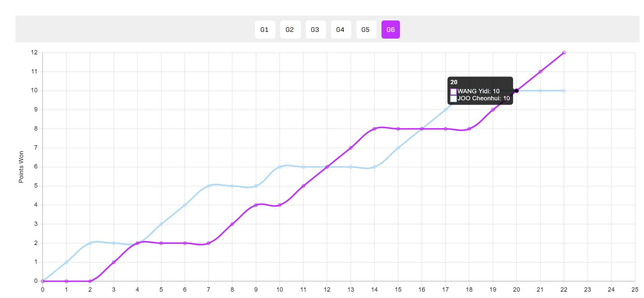Open the G3 game tab
This screenshot has height=298, width=644.
point(315,30)
